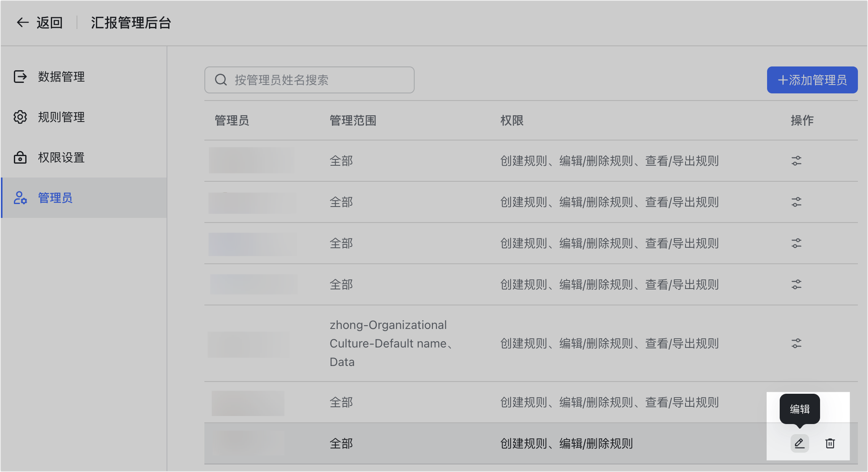Click the back arrow icon
The image size is (868, 472).
coord(22,23)
